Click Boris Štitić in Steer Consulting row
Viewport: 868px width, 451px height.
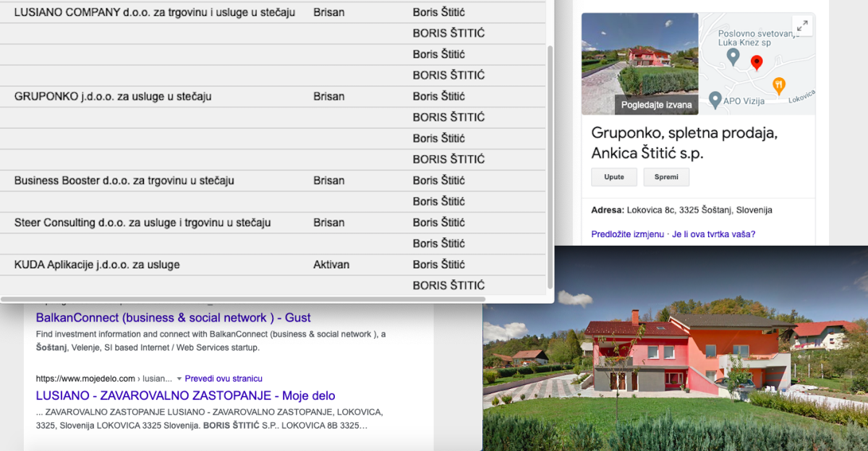coord(439,223)
